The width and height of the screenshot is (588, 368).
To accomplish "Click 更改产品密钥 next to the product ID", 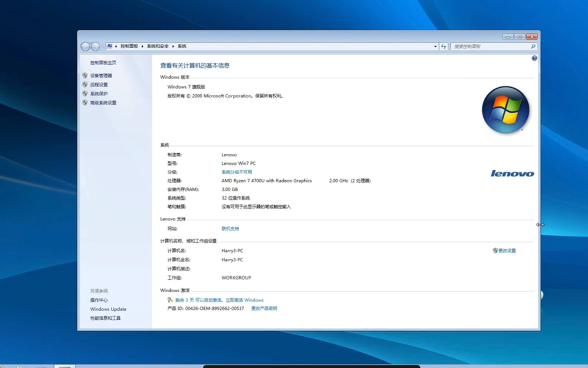I will (x=264, y=308).
